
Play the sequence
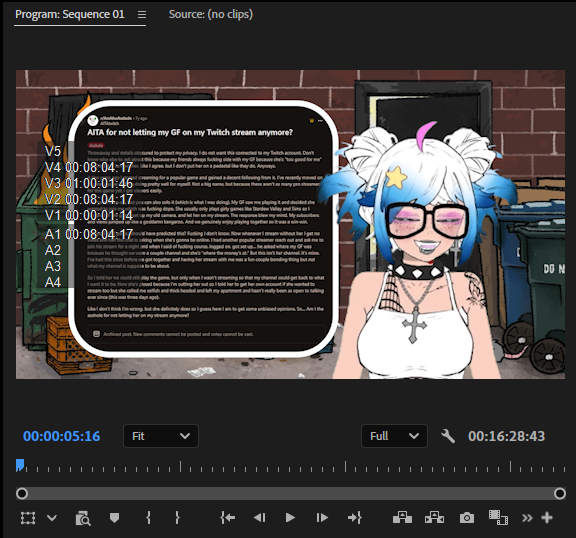point(290,518)
